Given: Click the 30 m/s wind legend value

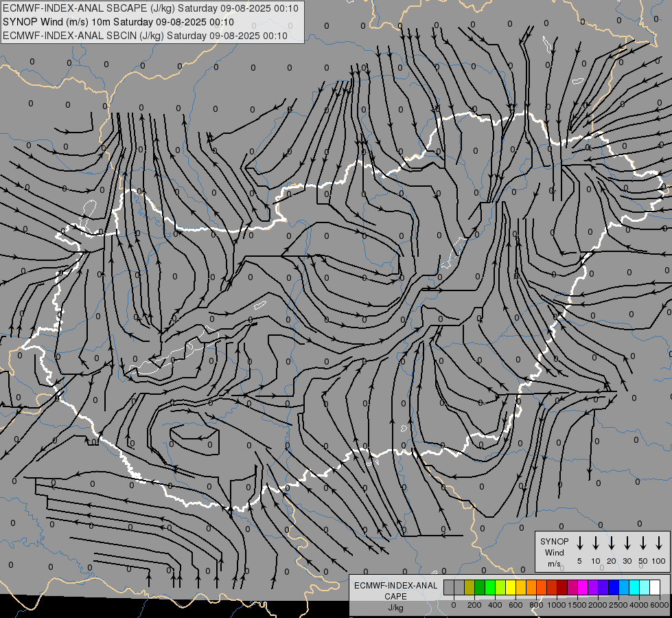Looking at the screenshot, I should [x=627, y=561].
